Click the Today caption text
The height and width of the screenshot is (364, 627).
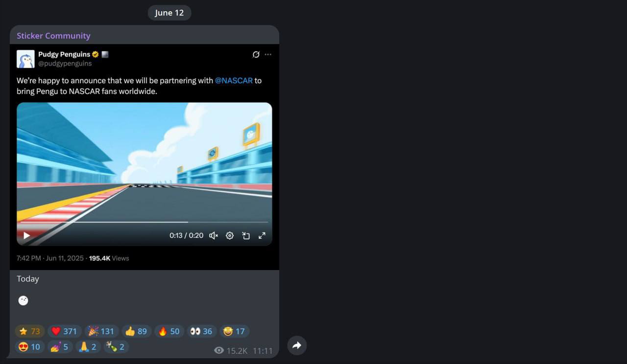click(x=28, y=278)
